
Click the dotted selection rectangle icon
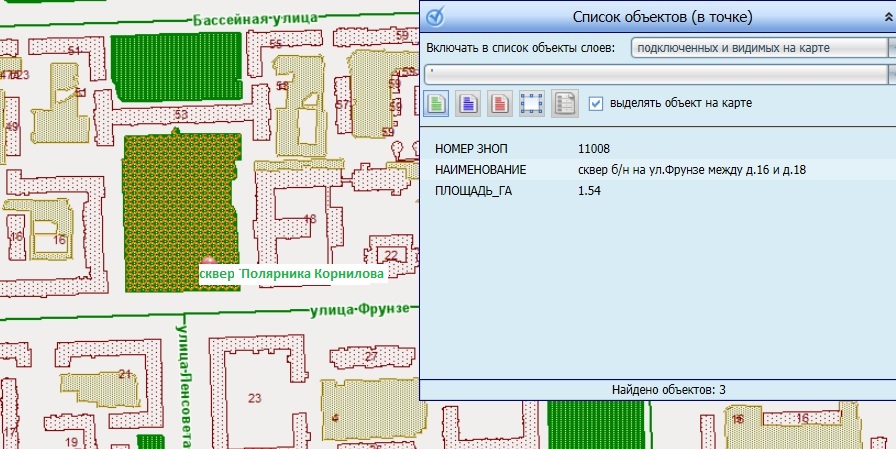click(x=532, y=103)
